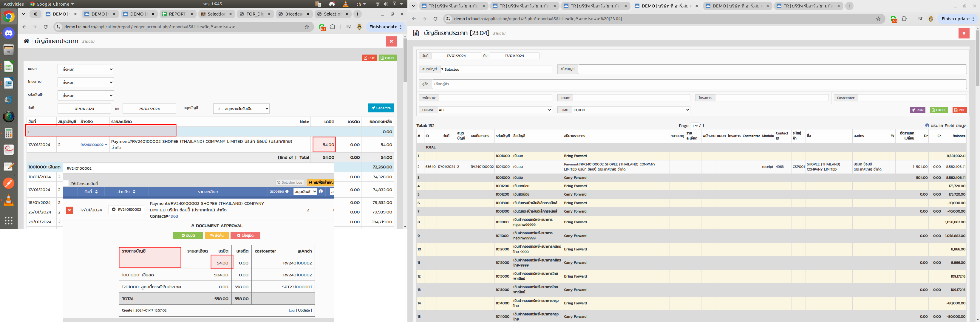Expand the รหัสบัญชี dropdown in left window
The width and height of the screenshot is (980, 322).
[86, 95]
